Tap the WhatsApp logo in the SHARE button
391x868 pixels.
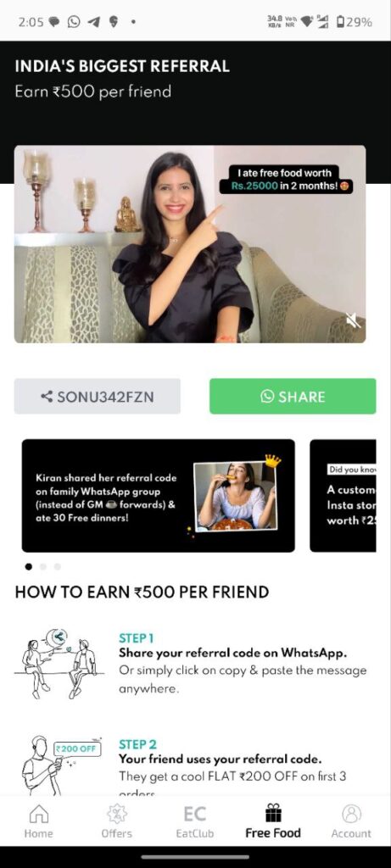point(267,397)
